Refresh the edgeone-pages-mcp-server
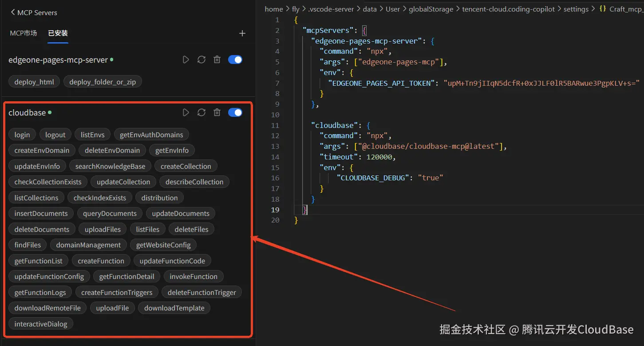644x346 pixels. (201, 60)
